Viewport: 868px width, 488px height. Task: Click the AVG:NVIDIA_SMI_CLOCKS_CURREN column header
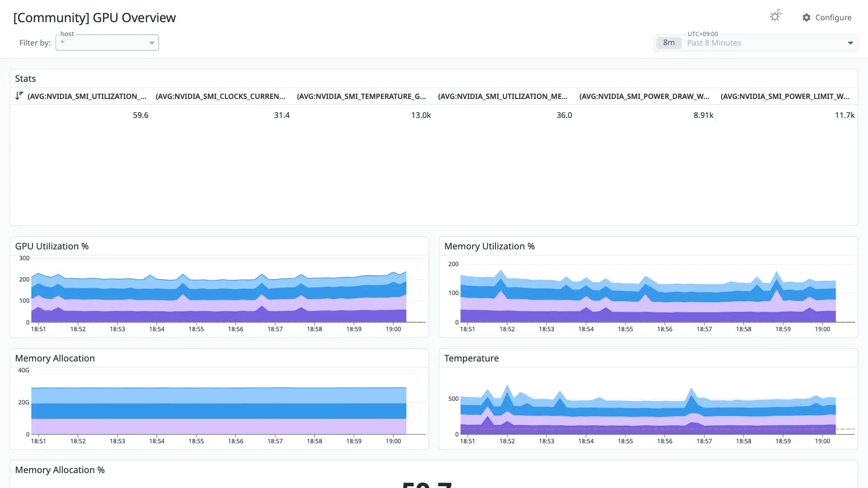[x=220, y=96]
